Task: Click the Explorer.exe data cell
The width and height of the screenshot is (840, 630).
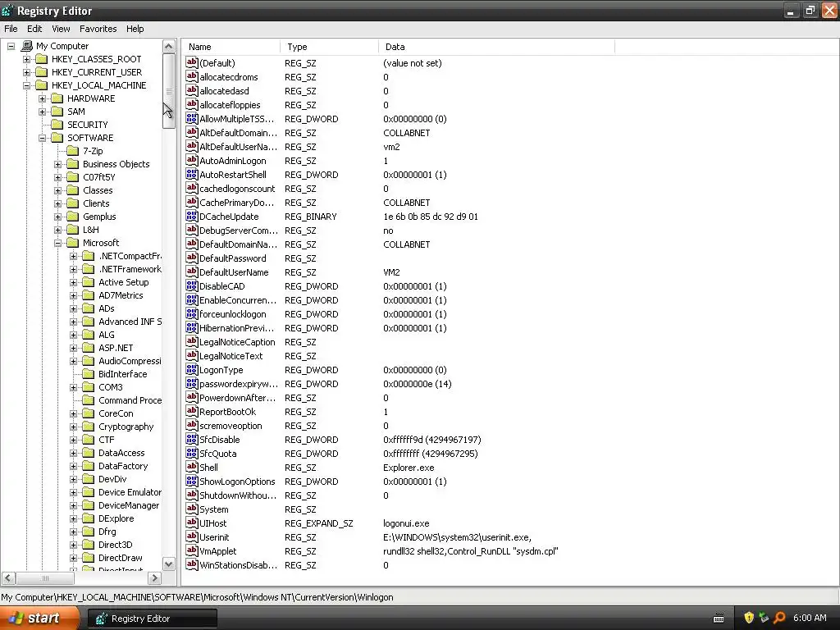Action: pos(409,467)
